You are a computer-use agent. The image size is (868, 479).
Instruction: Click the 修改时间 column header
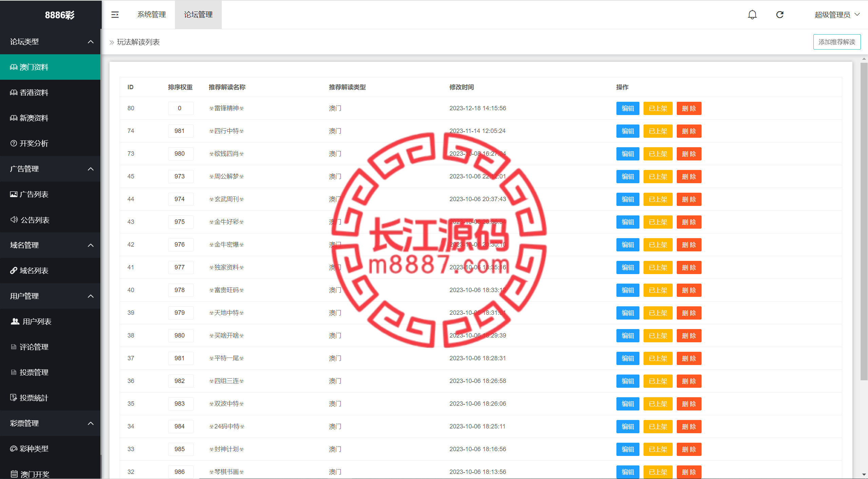(x=461, y=87)
